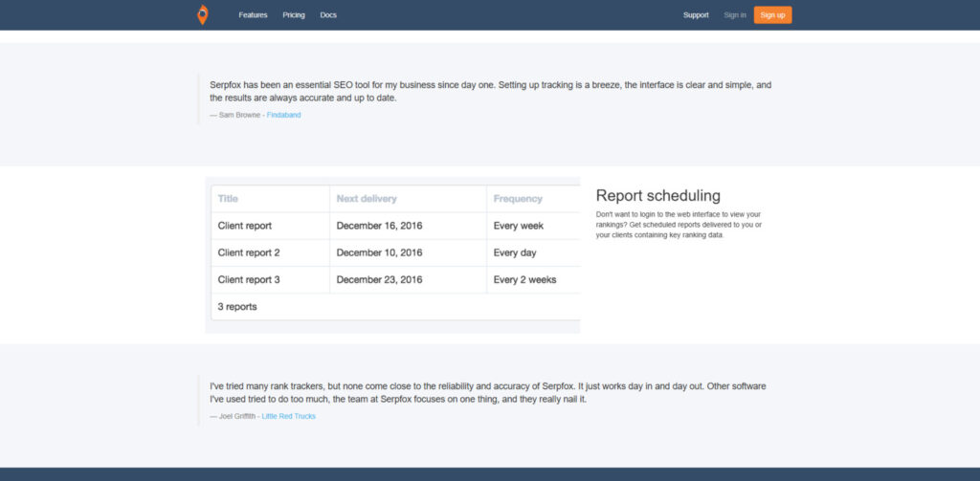
Task: Go to the Pricing page
Action: pyautogui.click(x=294, y=15)
